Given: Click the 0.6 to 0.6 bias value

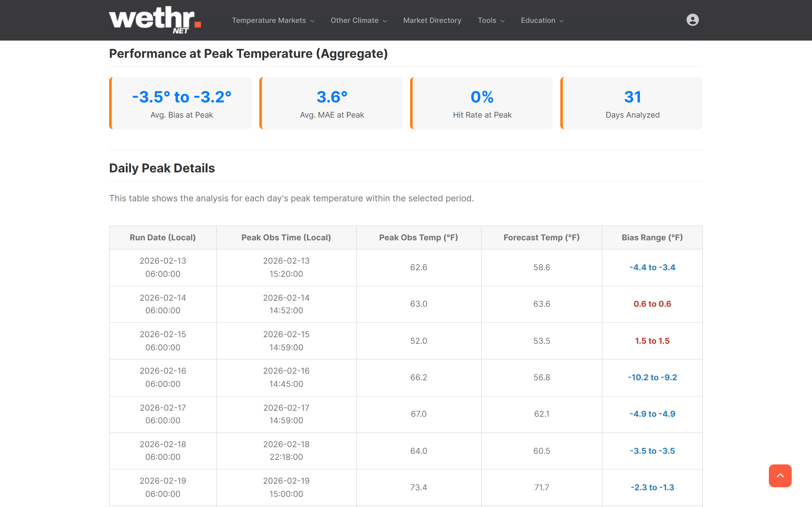Looking at the screenshot, I should click(652, 304).
